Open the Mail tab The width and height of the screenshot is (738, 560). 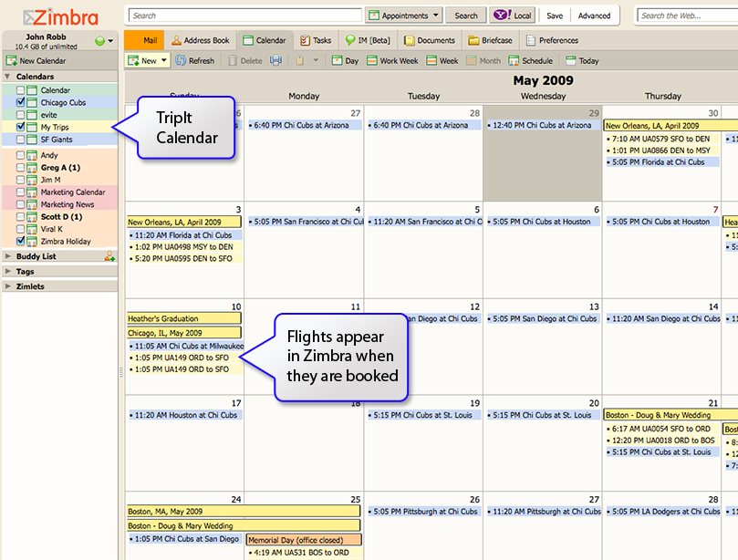pyautogui.click(x=144, y=40)
